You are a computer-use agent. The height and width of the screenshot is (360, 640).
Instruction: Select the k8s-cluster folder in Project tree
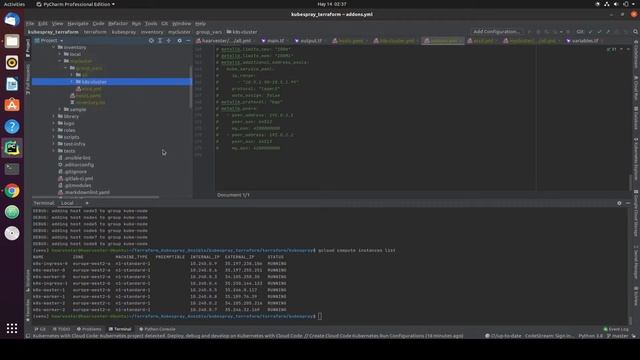tap(111, 82)
